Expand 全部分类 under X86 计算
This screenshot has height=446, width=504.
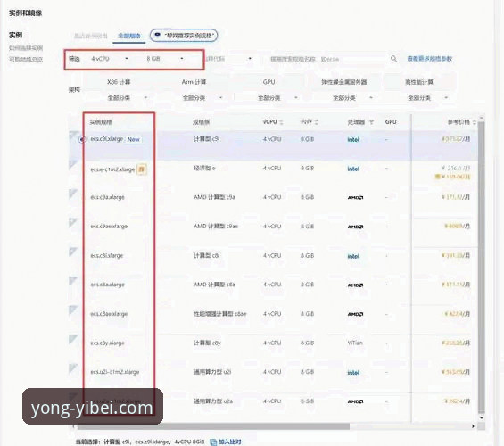[128, 98]
